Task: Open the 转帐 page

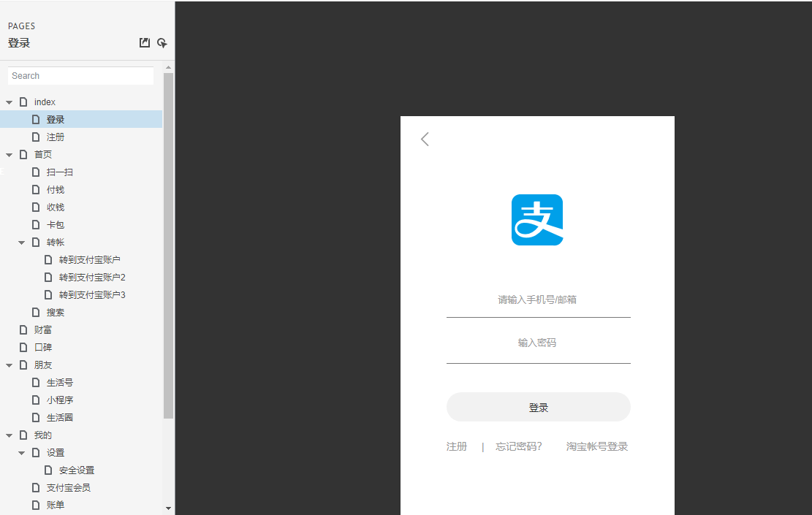Action: pos(56,243)
